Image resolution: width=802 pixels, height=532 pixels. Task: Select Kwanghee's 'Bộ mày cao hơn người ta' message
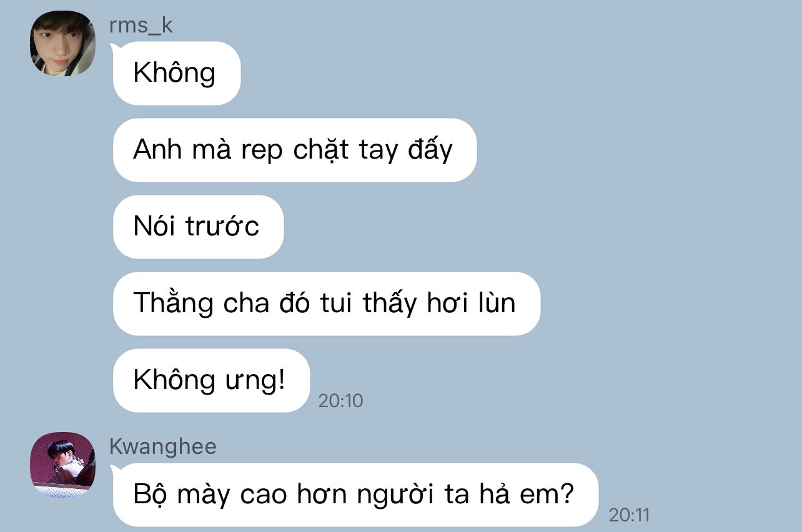coord(355,495)
